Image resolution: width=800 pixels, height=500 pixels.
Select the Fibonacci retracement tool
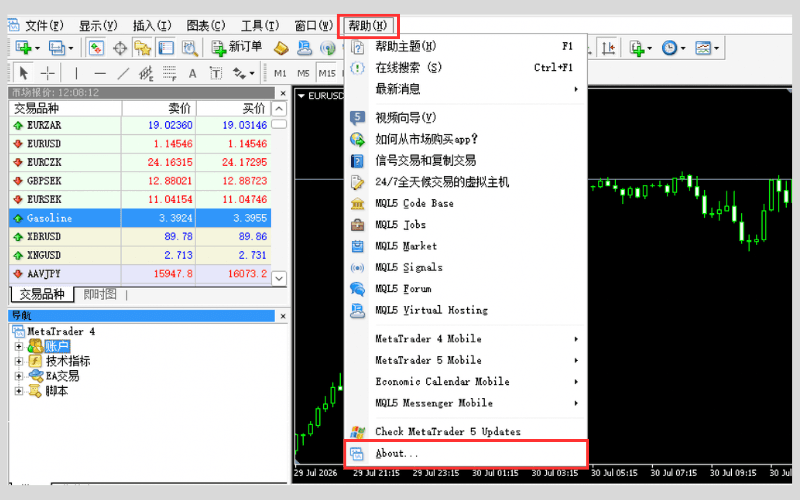click(169, 73)
